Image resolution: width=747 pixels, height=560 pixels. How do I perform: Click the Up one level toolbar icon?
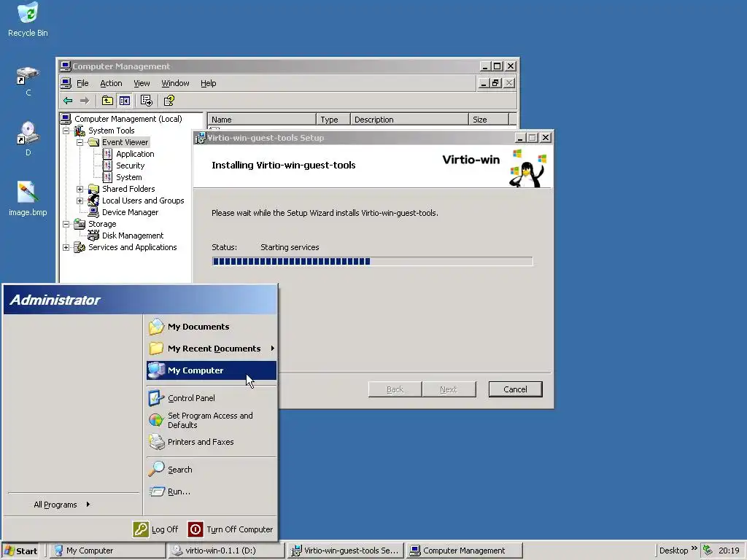[107, 101]
